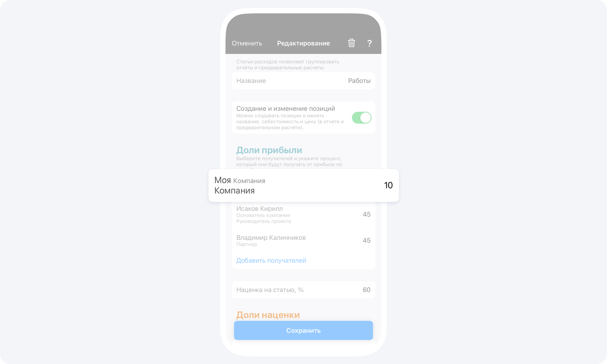Edit markup value 60

pyautogui.click(x=367, y=290)
